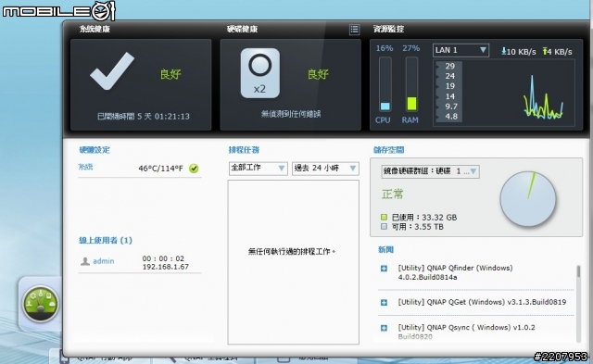Click the 無偵測到任何錯誤 disk status text

click(x=291, y=114)
